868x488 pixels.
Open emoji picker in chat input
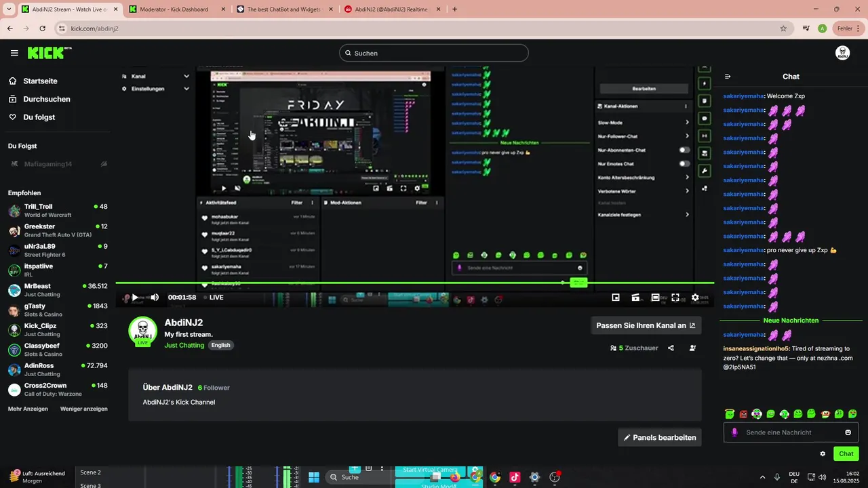(x=848, y=432)
